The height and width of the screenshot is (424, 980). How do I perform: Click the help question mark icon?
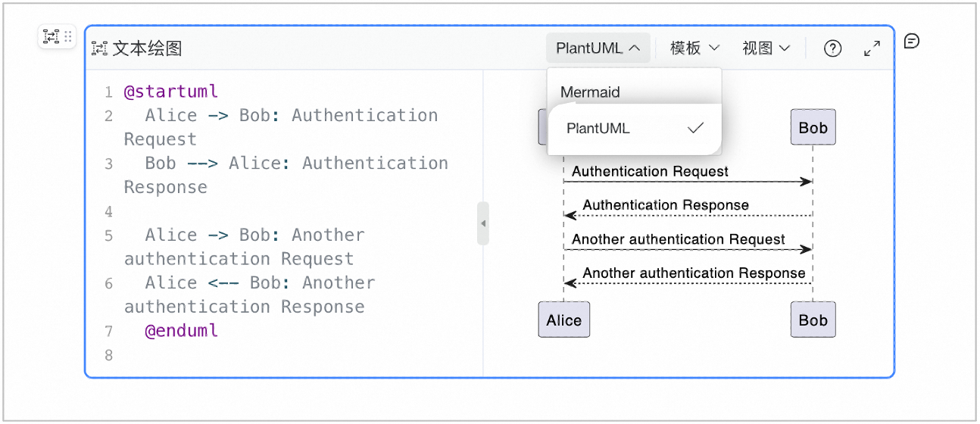tap(832, 48)
